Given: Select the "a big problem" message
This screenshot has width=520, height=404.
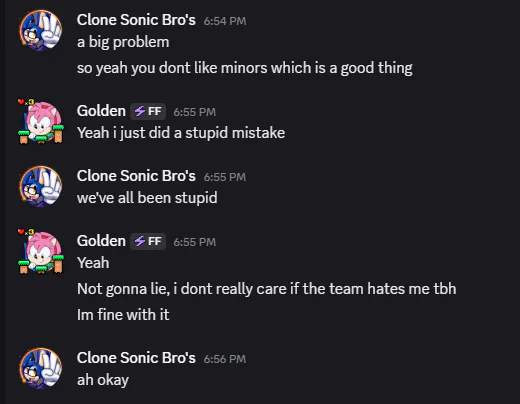Looking at the screenshot, I should (123, 42).
